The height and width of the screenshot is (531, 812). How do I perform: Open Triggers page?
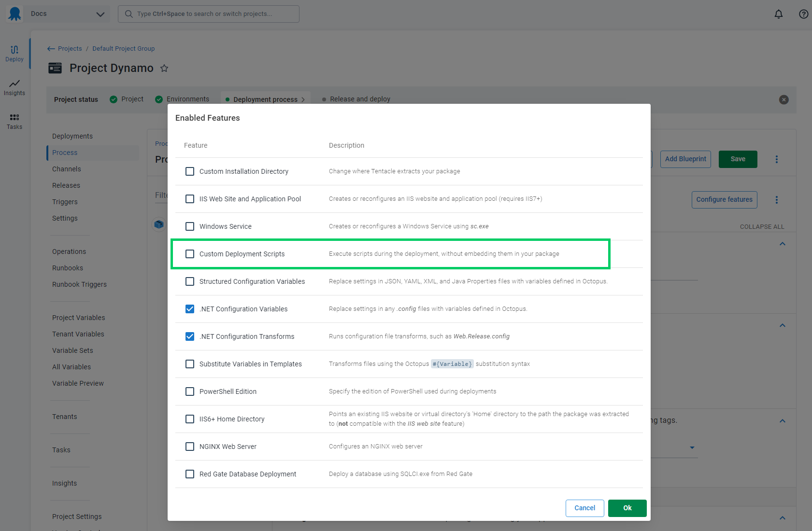65,202
